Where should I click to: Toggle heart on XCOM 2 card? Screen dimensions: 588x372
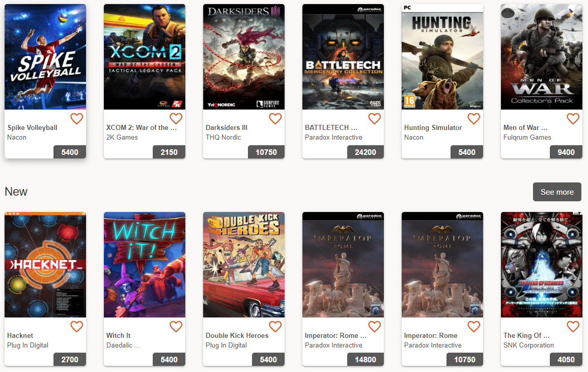176,119
